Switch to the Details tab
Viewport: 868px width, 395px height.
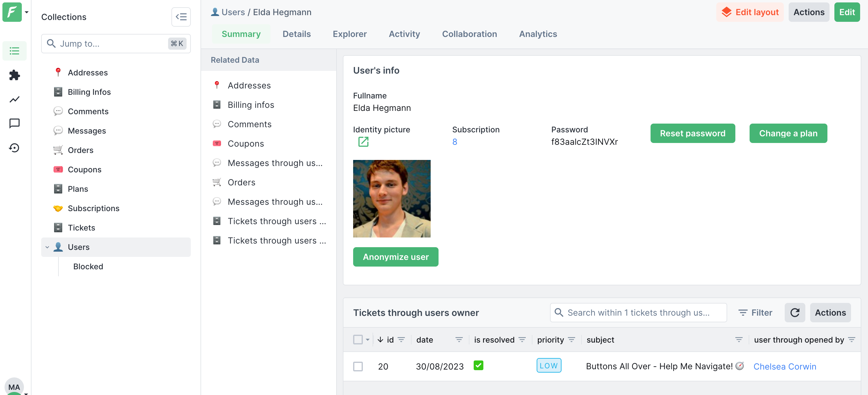(x=296, y=34)
